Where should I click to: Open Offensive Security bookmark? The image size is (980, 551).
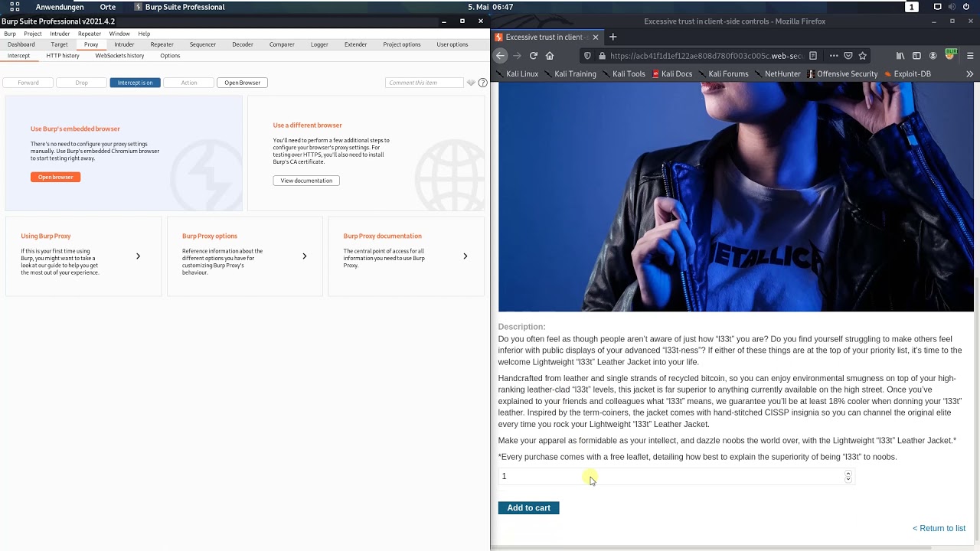tap(841, 74)
